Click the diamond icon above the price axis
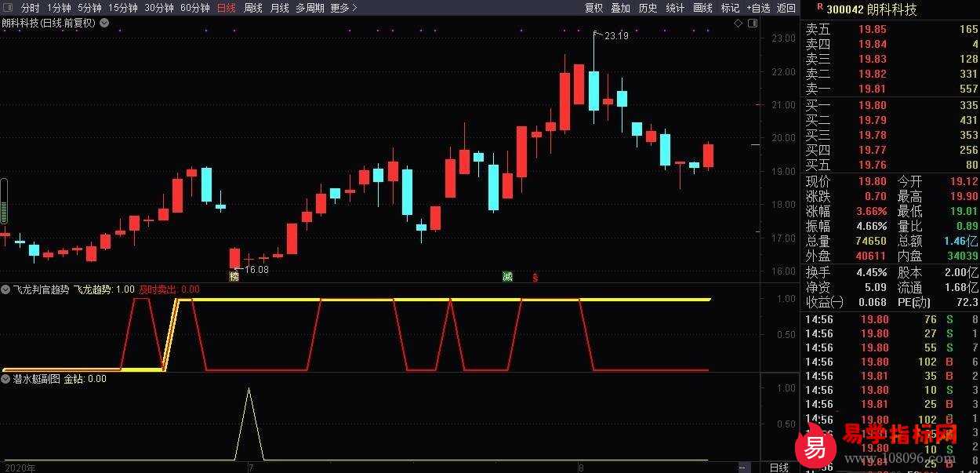Viewport: 980px width, 473px height. 738,24
